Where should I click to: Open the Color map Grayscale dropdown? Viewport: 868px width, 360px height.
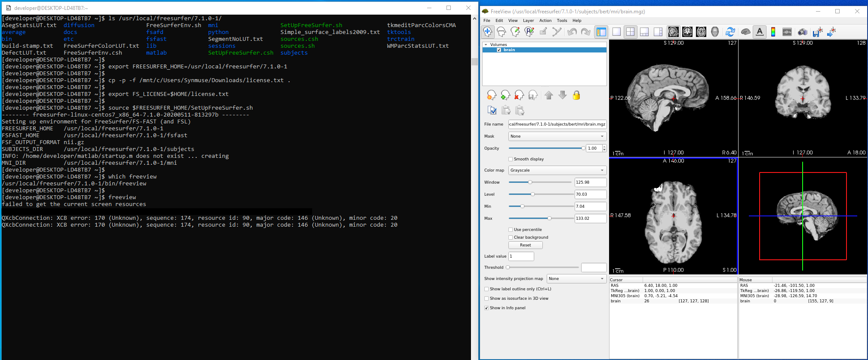[x=557, y=170]
